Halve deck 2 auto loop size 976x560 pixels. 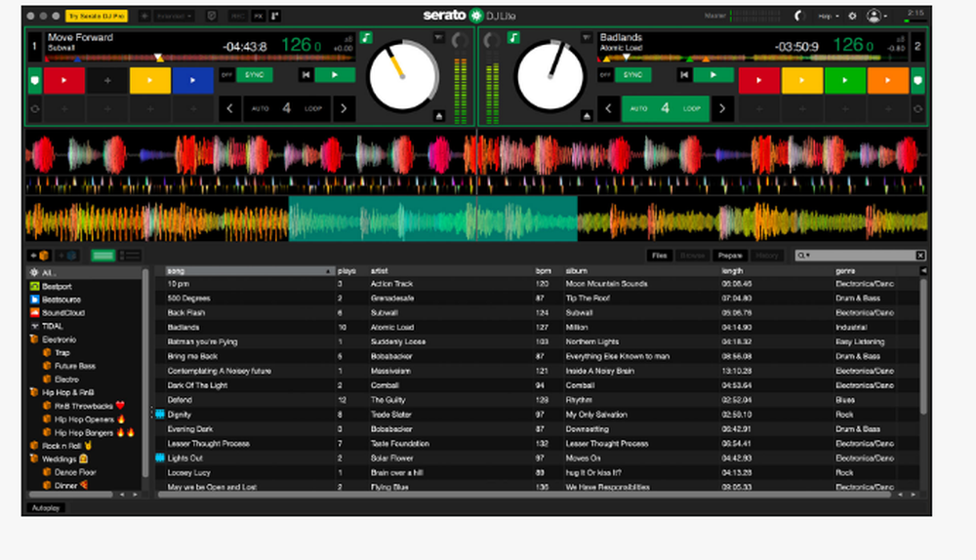[x=608, y=109]
